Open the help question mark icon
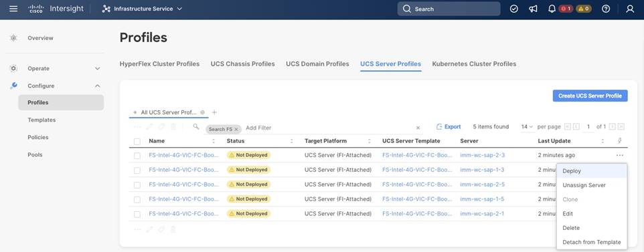The width and height of the screenshot is (644, 252). (606, 9)
